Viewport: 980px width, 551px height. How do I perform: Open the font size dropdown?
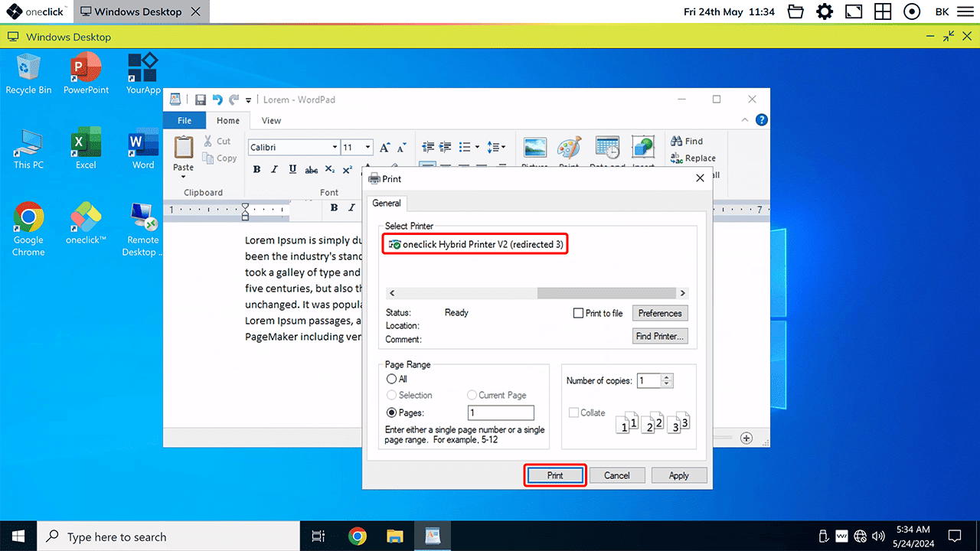368,148
